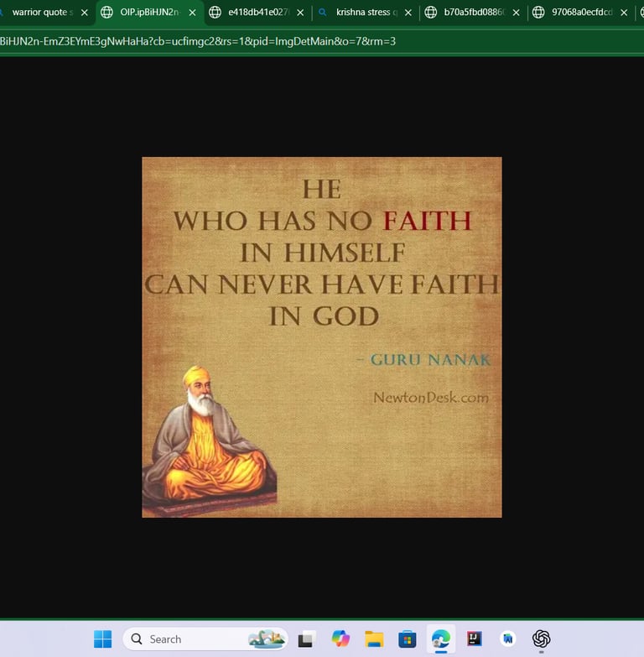The width and height of the screenshot is (644, 657).
Task: Click the Microsoft Edge taskbar icon
Action: point(441,639)
